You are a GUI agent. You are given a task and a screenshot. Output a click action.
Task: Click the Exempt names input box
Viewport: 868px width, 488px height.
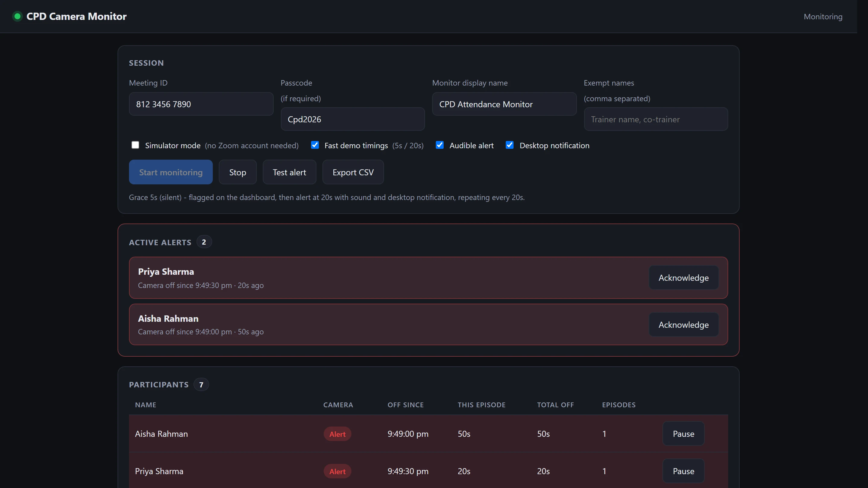(656, 119)
